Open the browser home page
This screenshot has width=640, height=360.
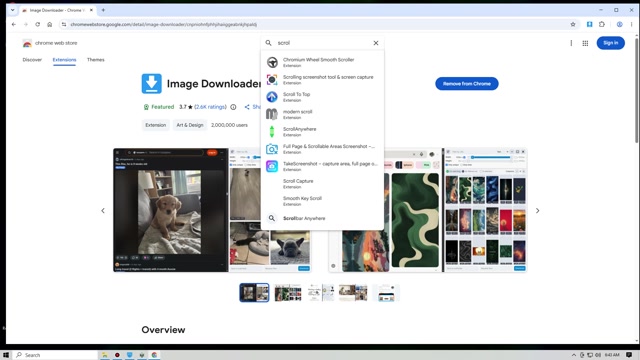pos(49,24)
